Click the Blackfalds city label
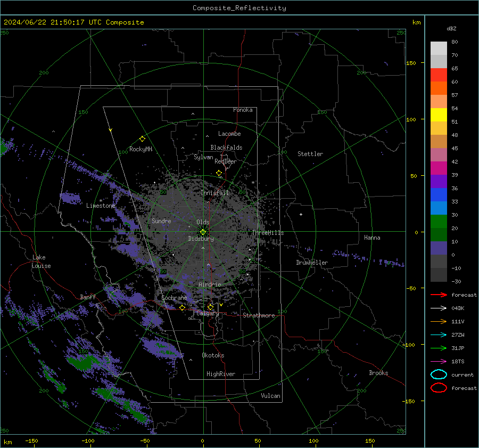Viewport: 479px width, 448px height. coord(226,148)
